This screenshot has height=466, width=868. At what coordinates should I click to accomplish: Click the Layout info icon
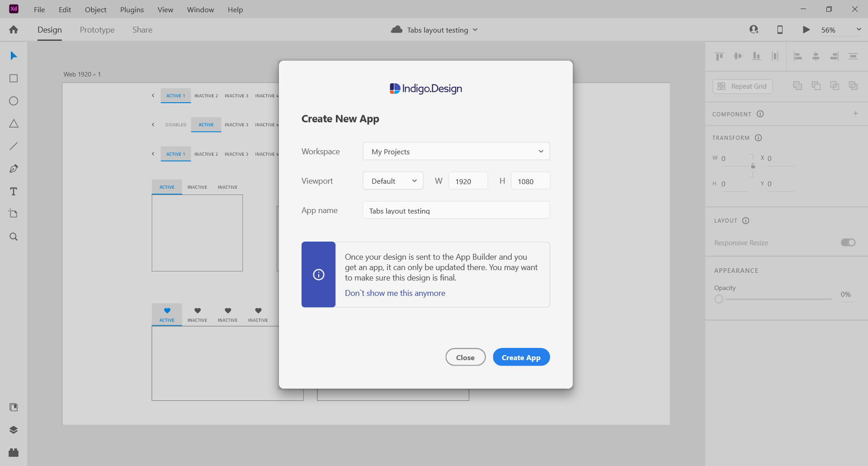coord(746,220)
